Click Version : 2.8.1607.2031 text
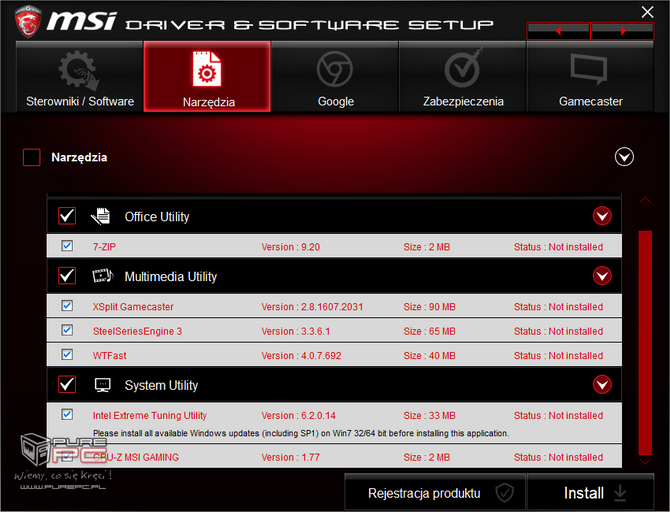670x512 pixels. point(312,307)
